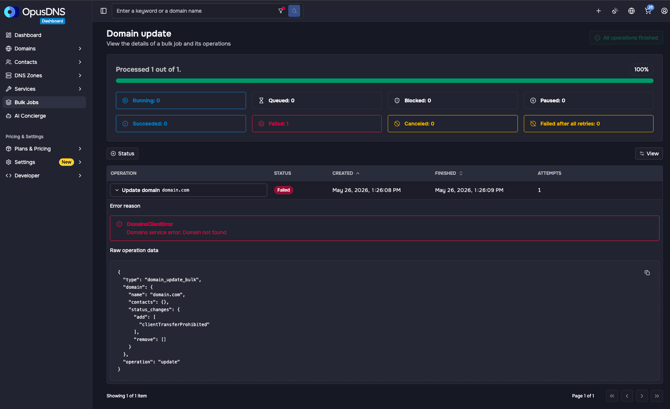Open the language globe icon
Viewport: 670px width, 409px height.
(x=631, y=11)
